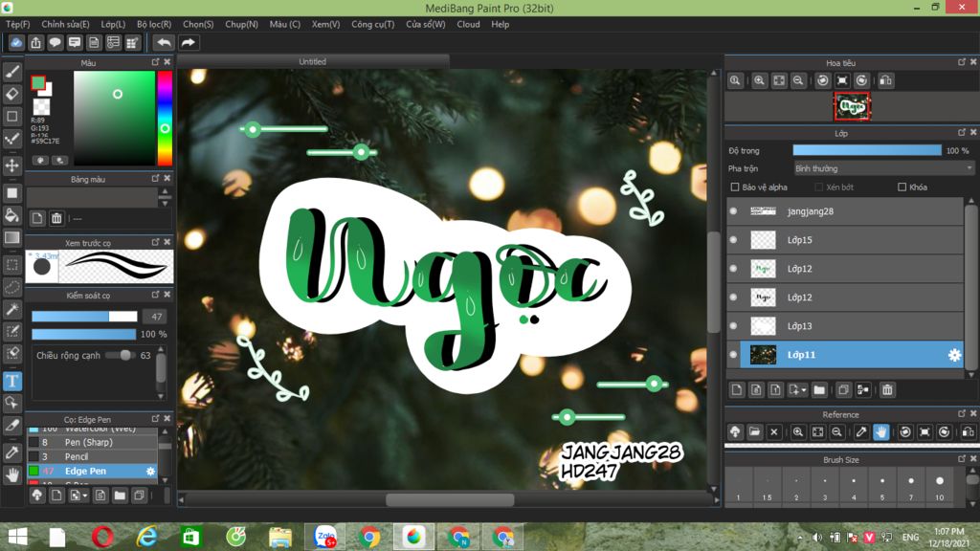Toggle the checkbox beside Pencil brush
The height and width of the screenshot is (551, 980).
coord(33,456)
